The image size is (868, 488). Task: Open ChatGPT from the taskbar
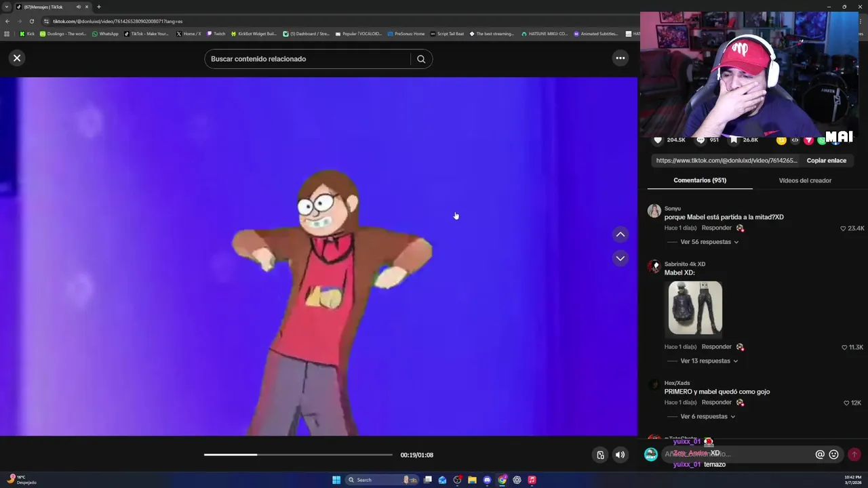tap(517, 480)
